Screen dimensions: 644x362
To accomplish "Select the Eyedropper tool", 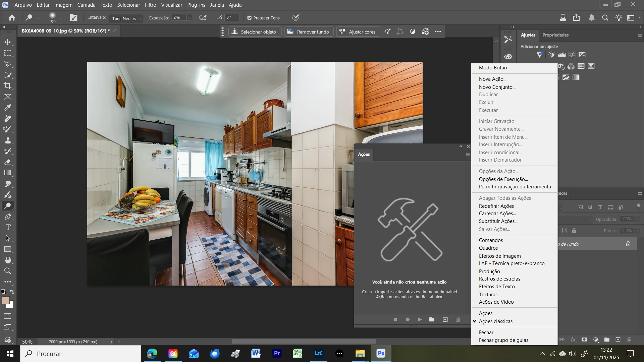I will click(x=8, y=108).
